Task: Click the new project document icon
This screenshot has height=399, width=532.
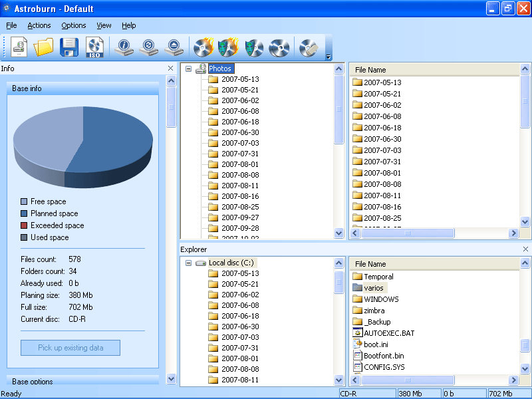Action: 19,47
